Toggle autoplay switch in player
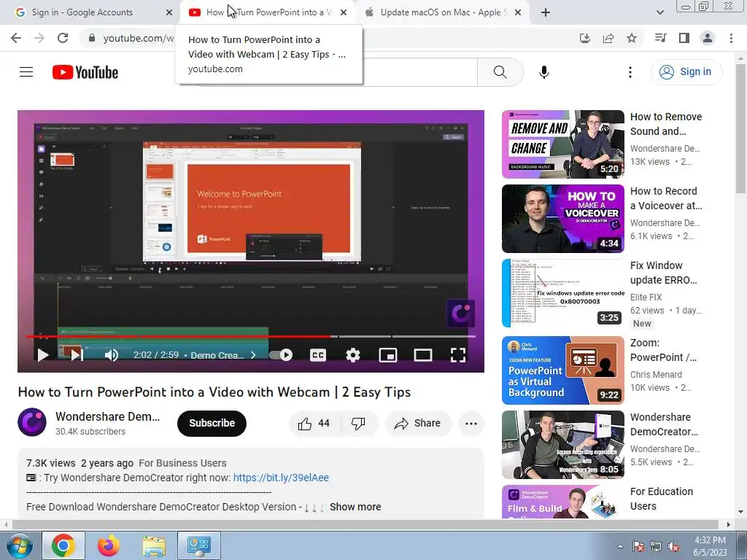 coord(281,355)
